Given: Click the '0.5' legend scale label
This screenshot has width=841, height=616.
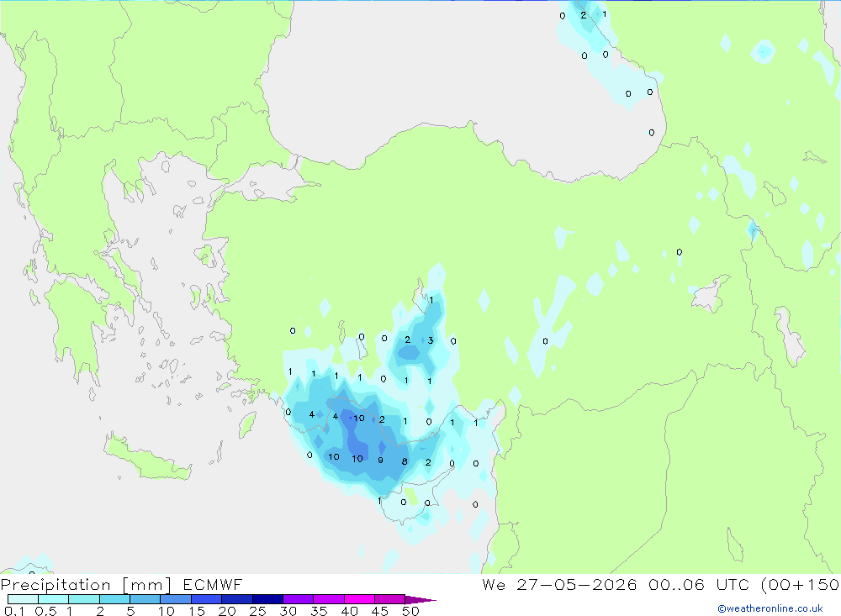Looking at the screenshot, I should click(45, 611).
